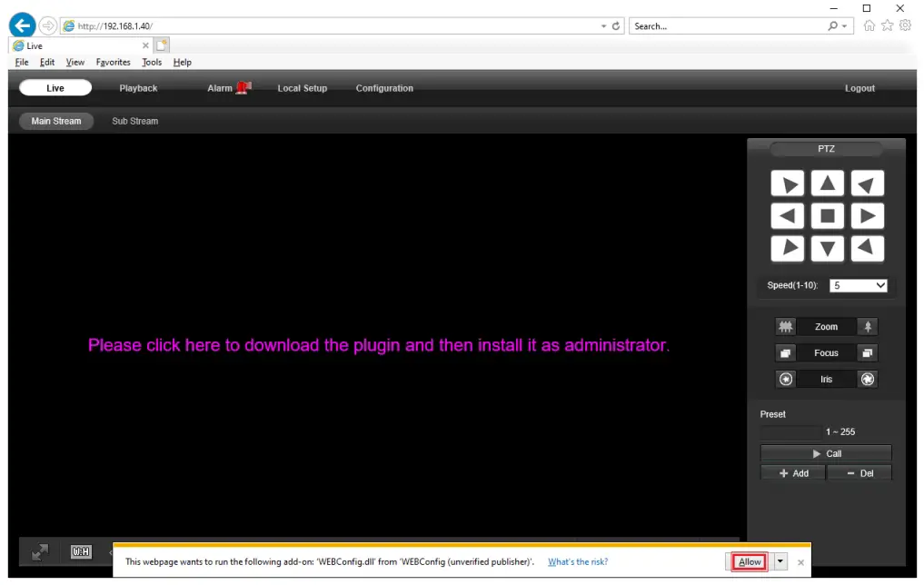Switch to the Live tab
Screen dimensions: 924x585
pyautogui.click(x=55, y=88)
